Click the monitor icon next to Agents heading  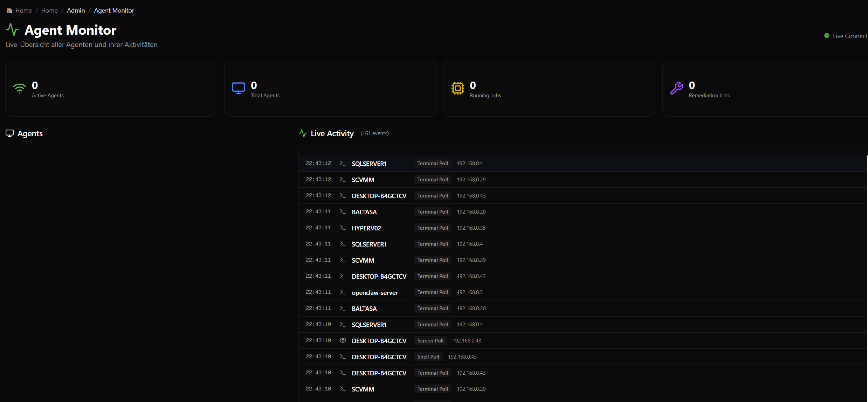pyautogui.click(x=9, y=133)
